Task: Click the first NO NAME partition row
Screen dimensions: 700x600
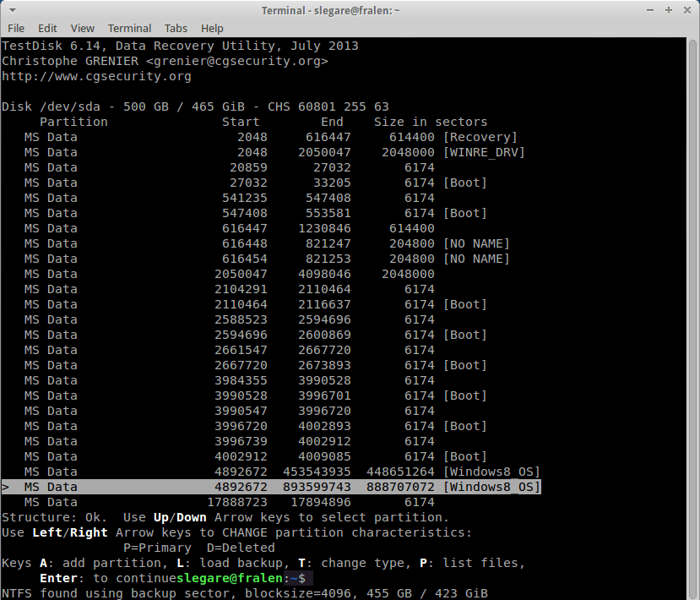Action: pos(270,243)
